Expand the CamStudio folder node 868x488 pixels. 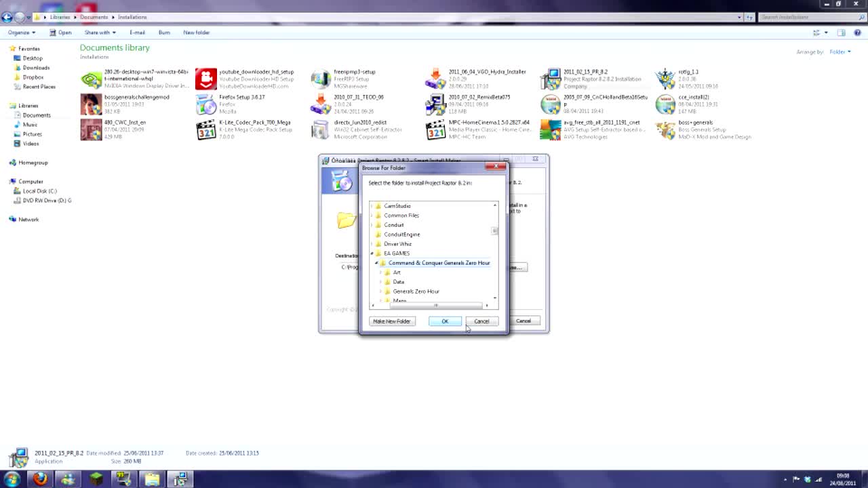pos(372,206)
